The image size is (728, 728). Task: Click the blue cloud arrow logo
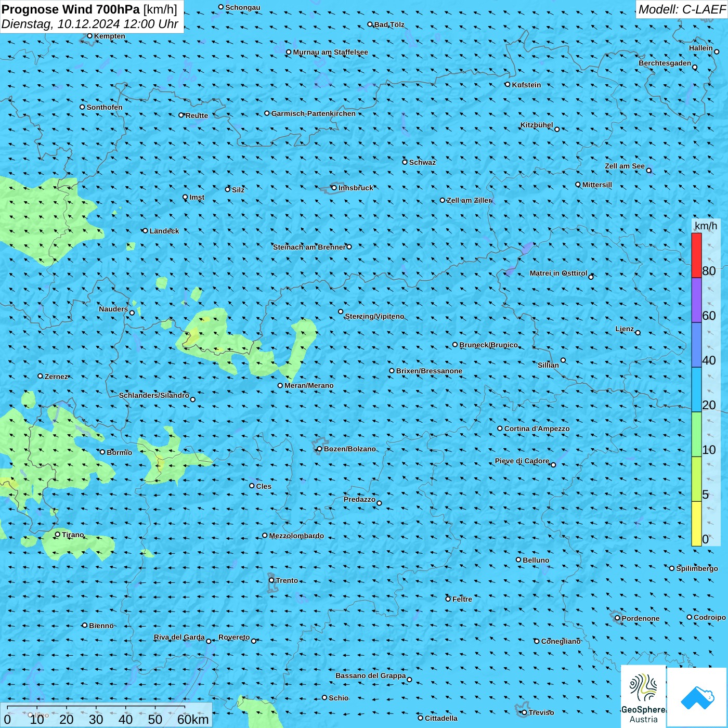pyautogui.click(x=697, y=697)
